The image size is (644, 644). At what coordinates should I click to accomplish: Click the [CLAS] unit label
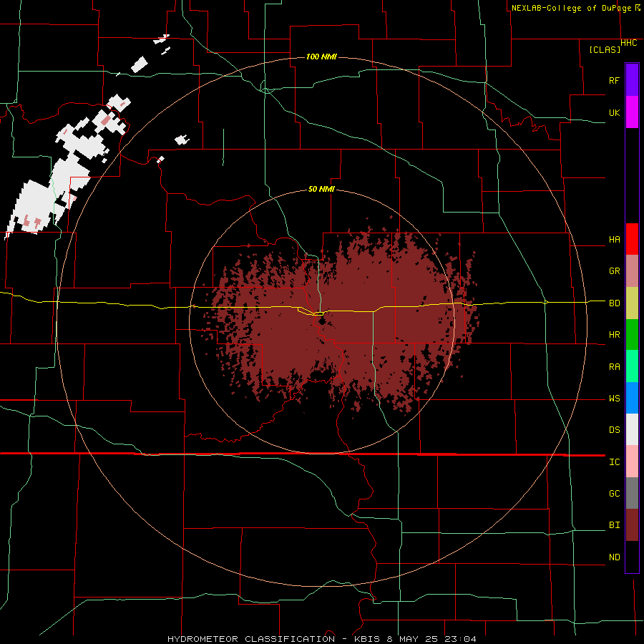click(x=605, y=49)
